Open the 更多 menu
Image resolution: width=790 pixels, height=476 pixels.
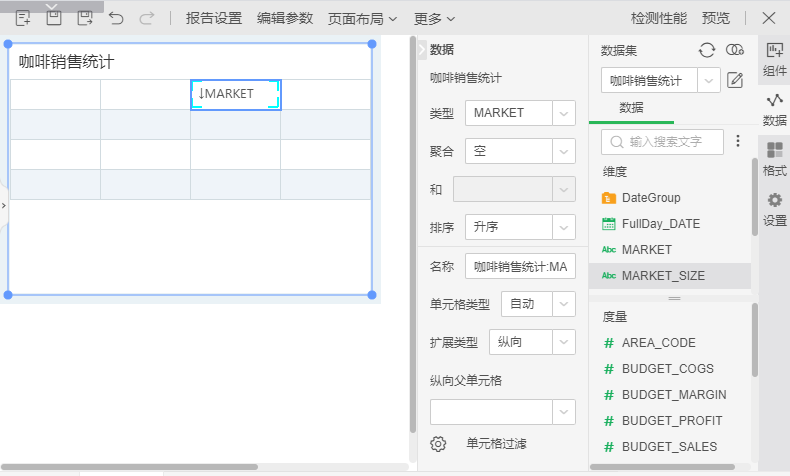point(435,18)
